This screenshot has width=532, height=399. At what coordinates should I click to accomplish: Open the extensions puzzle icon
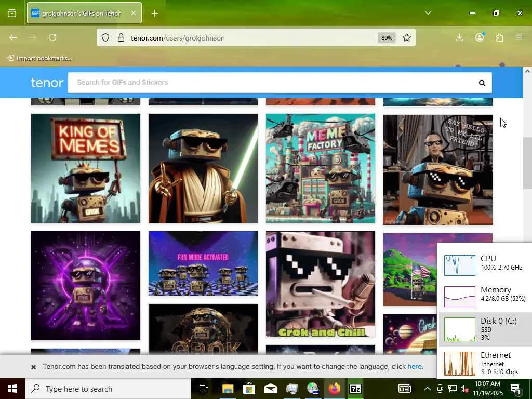click(499, 37)
